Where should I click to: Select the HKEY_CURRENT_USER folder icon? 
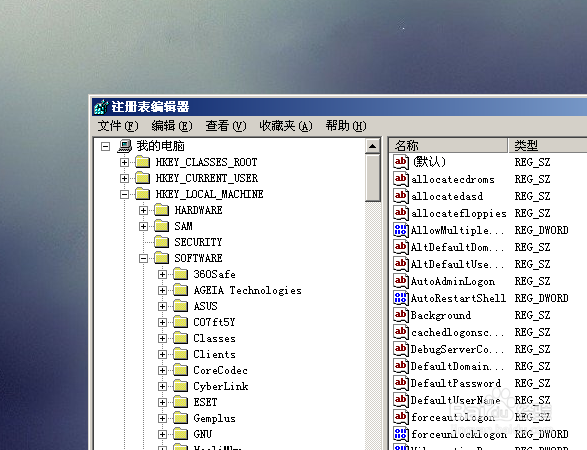(x=142, y=178)
